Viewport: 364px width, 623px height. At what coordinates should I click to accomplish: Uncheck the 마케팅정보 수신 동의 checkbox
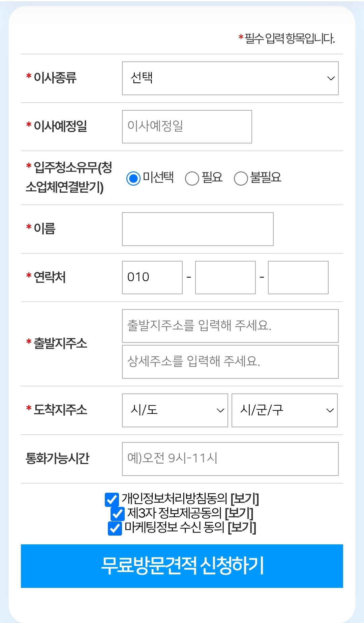click(x=115, y=528)
